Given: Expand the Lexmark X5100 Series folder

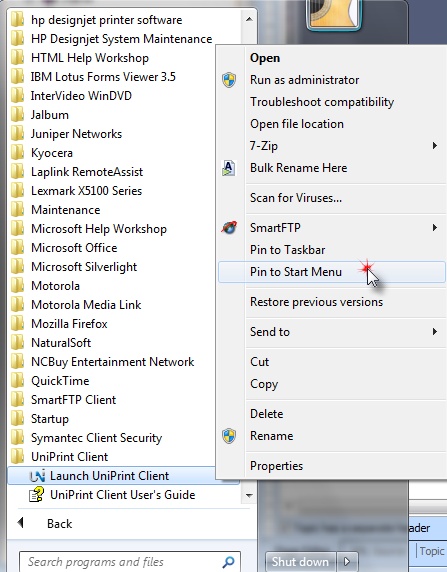Looking at the screenshot, I should [x=86, y=191].
